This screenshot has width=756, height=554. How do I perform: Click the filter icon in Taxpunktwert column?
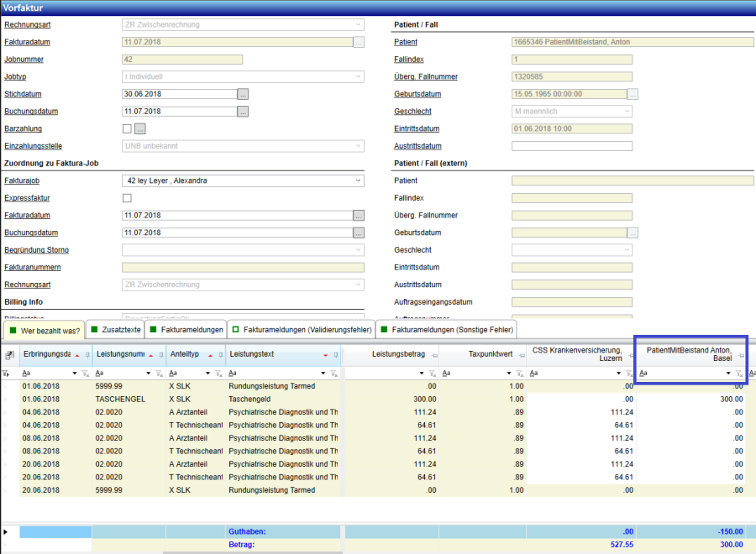pyautogui.click(x=518, y=374)
